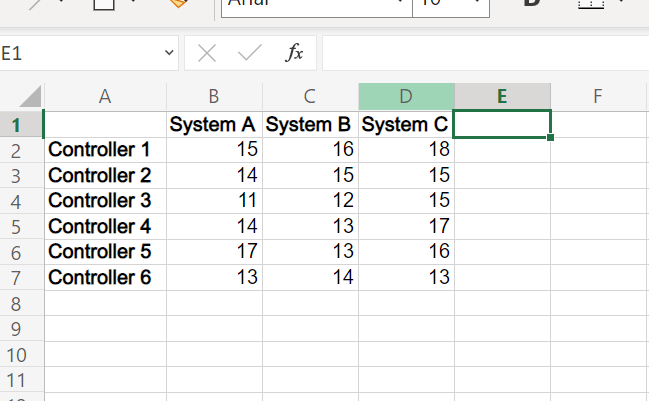The height and width of the screenshot is (401, 649).
Task: Select row 10 header
Action: (x=22, y=354)
